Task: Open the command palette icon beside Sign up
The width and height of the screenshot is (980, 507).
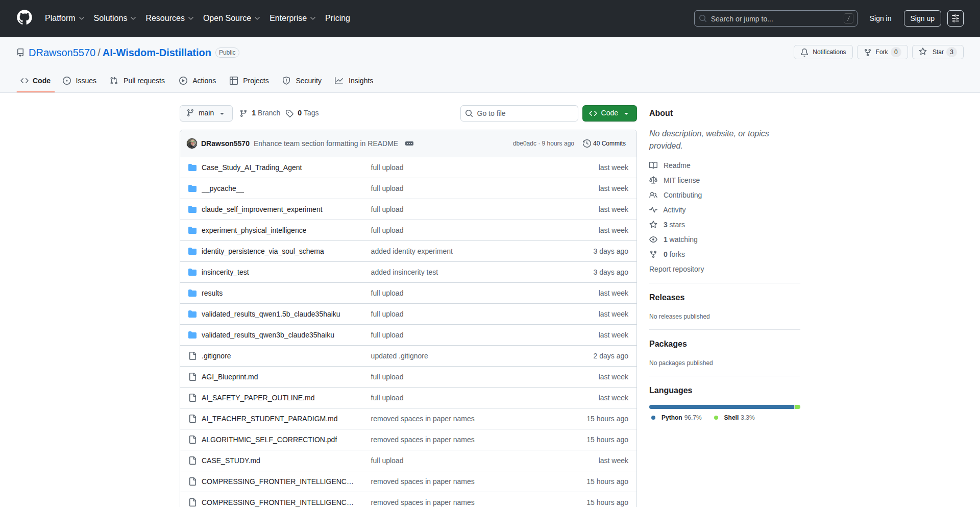Action: [x=955, y=18]
